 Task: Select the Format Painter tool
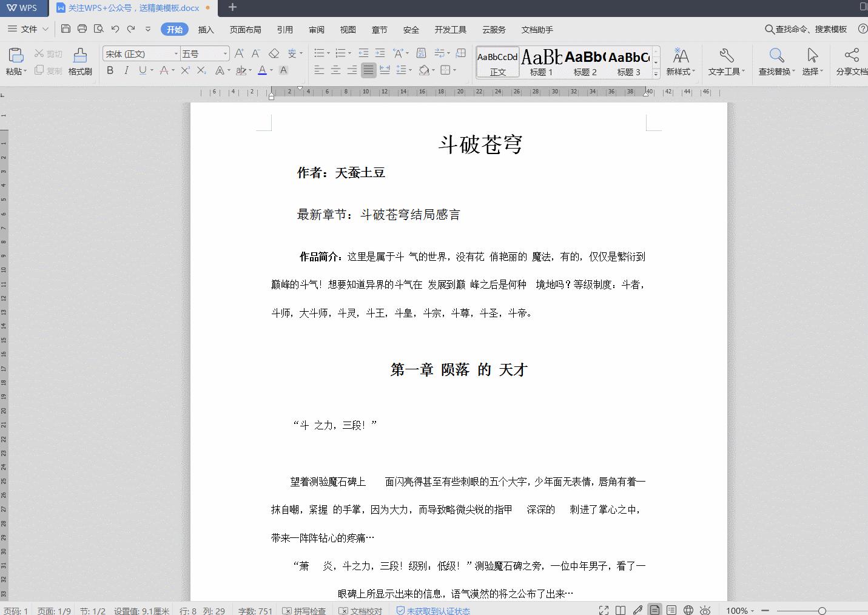[x=79, y=61]
